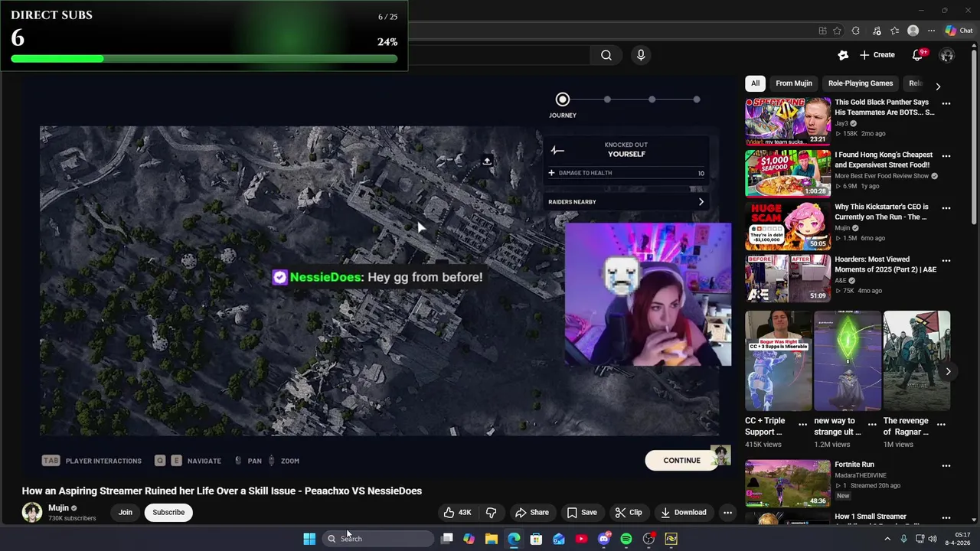Open Task View on the taskbar
980x551 pixels.
coord(447,539)
